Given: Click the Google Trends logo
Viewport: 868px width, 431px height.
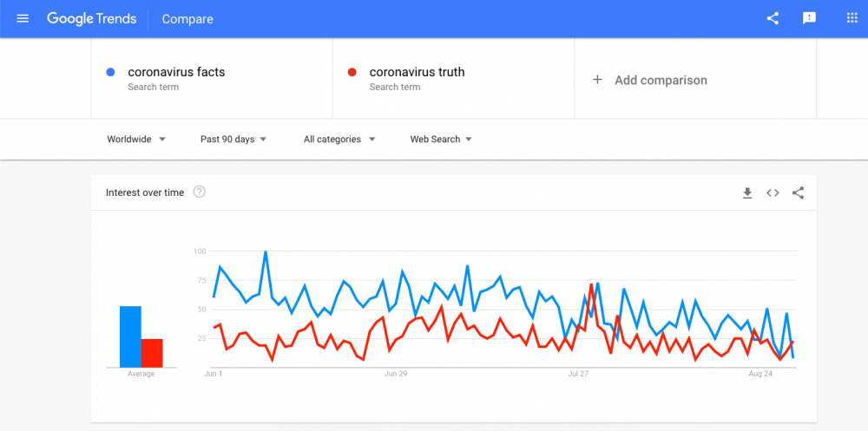Looking at the screenshot, I should [x=92, y=19].
